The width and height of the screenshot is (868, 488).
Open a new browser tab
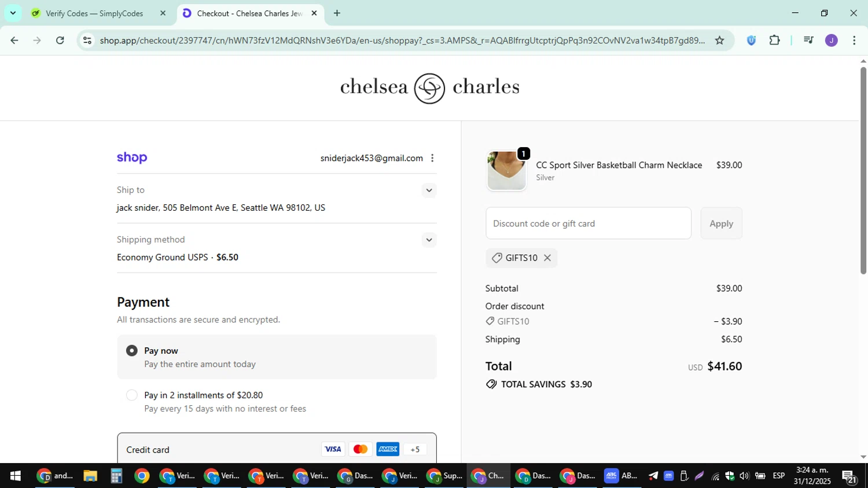coord(337,13)
